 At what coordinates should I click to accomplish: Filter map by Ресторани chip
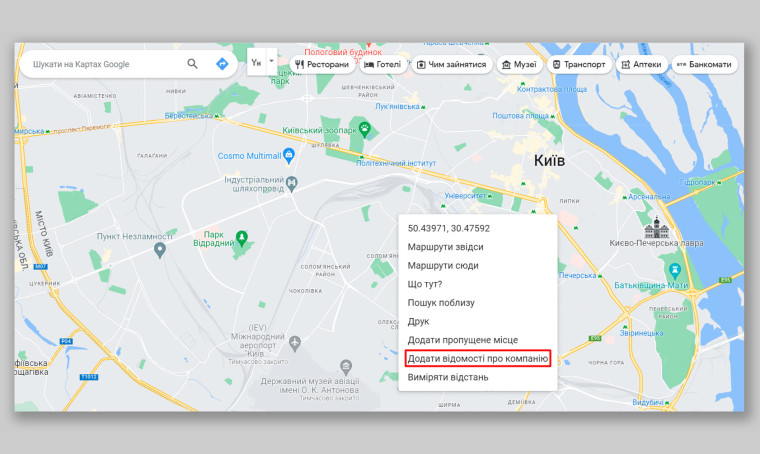(x=322, y=64)
